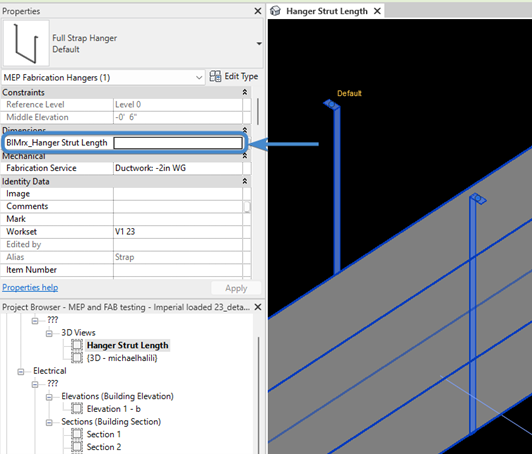The height and width of the screenshot is (454, 532).
Task: Click the Section 1 view icon
Action: click(77, 434)
